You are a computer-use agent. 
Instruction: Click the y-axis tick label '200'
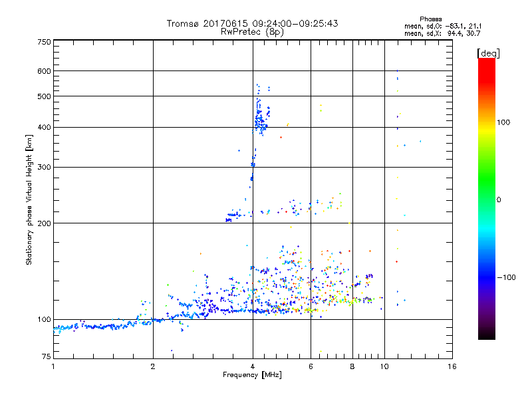point(45,223)
